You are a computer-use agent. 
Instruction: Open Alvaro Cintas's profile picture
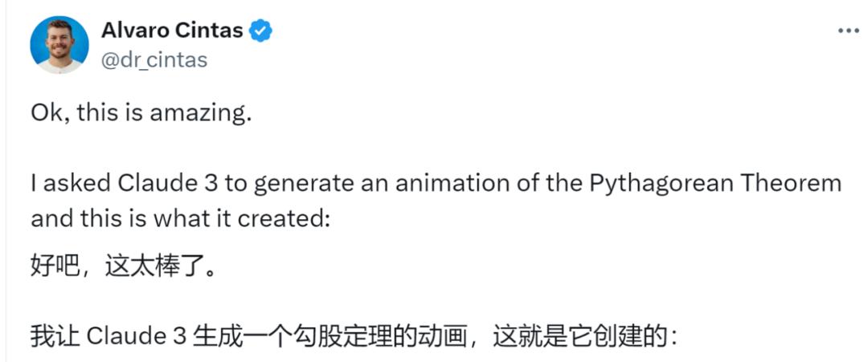click(x=59, y=44)
